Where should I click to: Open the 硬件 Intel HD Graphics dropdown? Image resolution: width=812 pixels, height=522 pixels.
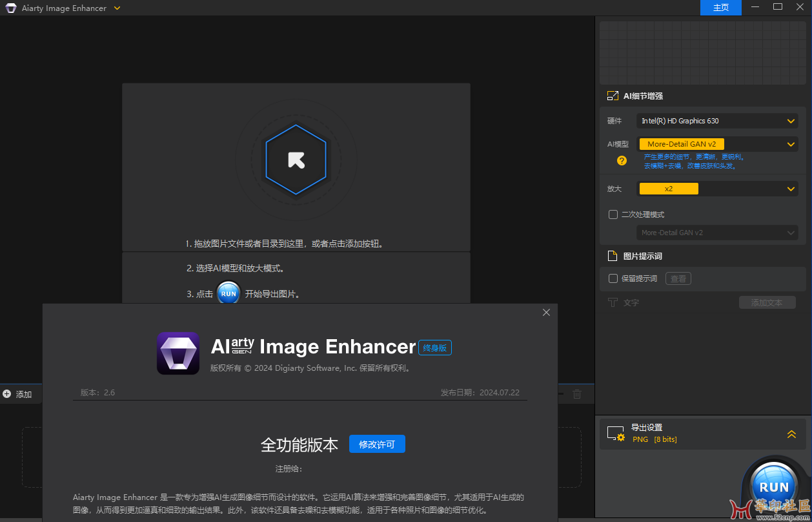point(717,121)
